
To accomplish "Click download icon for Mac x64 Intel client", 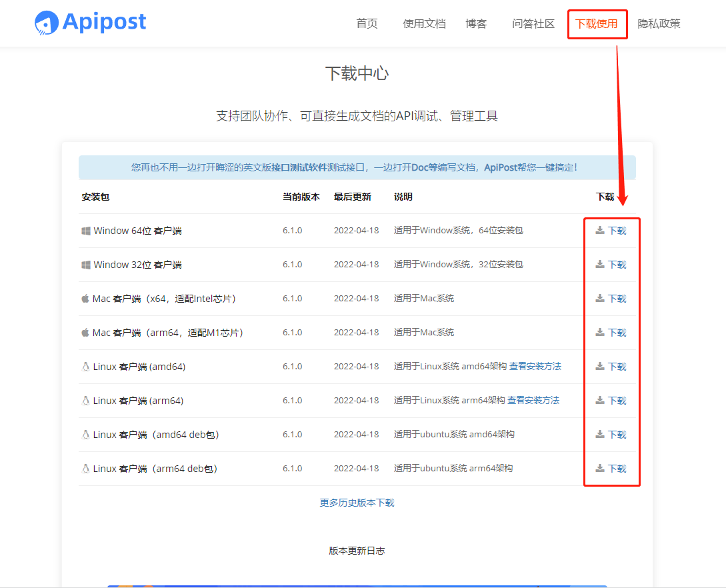I will point(599,298).
